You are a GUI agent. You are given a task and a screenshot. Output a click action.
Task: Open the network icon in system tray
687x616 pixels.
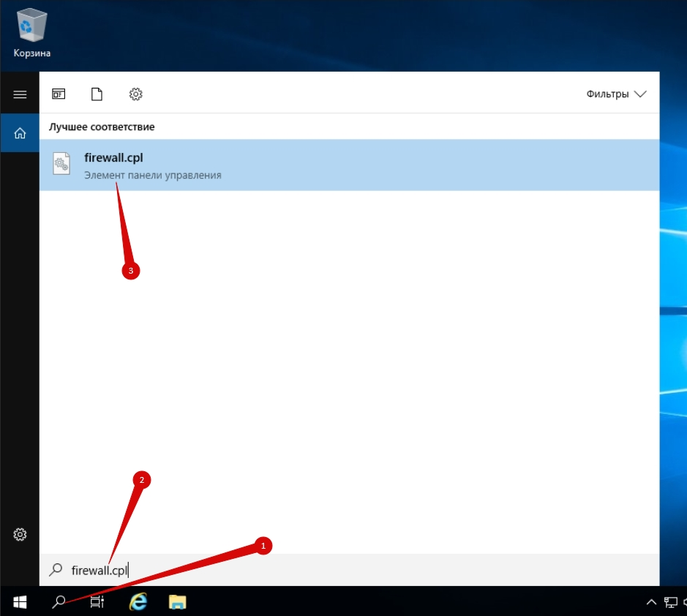click(x=671, y=602)
